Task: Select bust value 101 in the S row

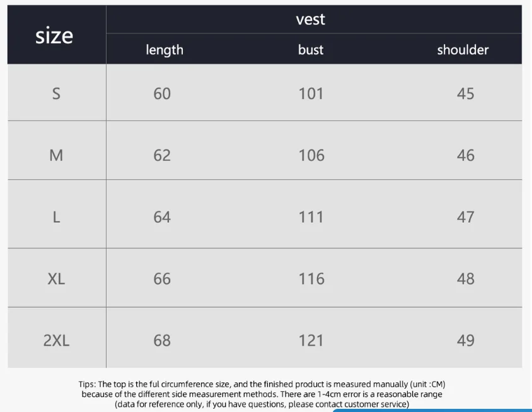Action: click(x=311, y=94)
